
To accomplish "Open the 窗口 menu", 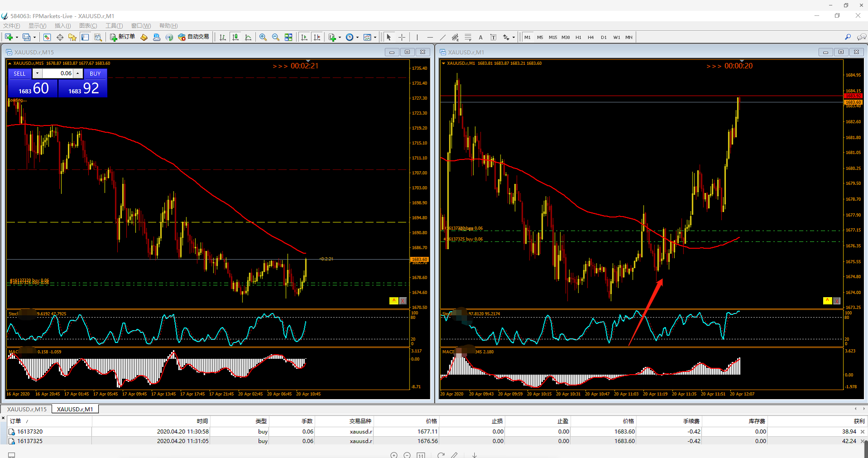I will click(x=141, y=26).
